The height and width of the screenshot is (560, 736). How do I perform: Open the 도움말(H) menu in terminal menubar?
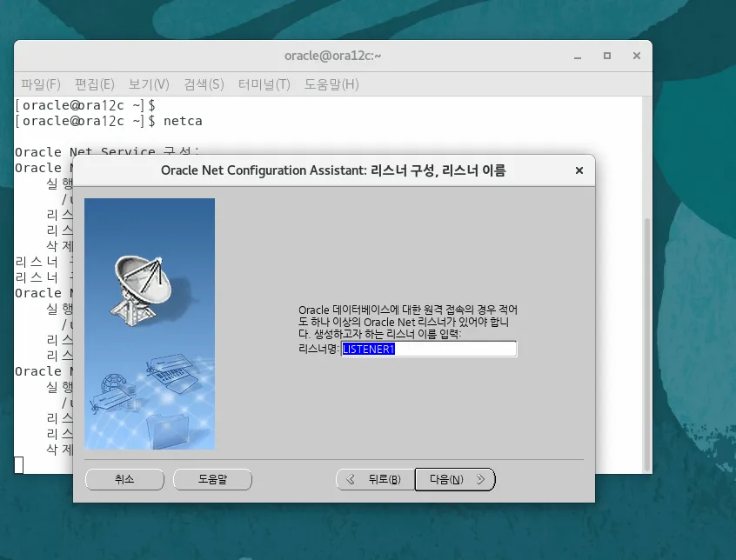click(331, 84)
